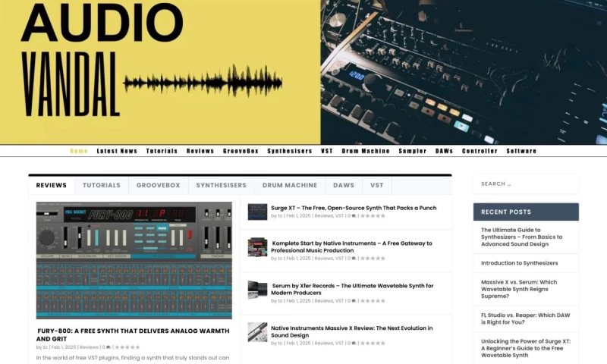Open Serum by Xfer Records article
607x364 pixels.
(x=352, y=290)
